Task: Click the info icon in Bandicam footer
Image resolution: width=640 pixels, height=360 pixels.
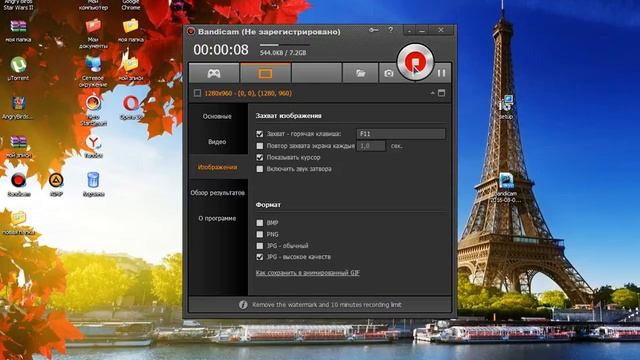Action: (x=243, y=304)
